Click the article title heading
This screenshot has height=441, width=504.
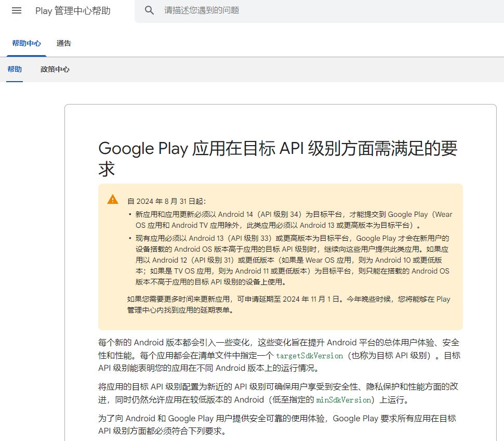click(x=278, y=159)
